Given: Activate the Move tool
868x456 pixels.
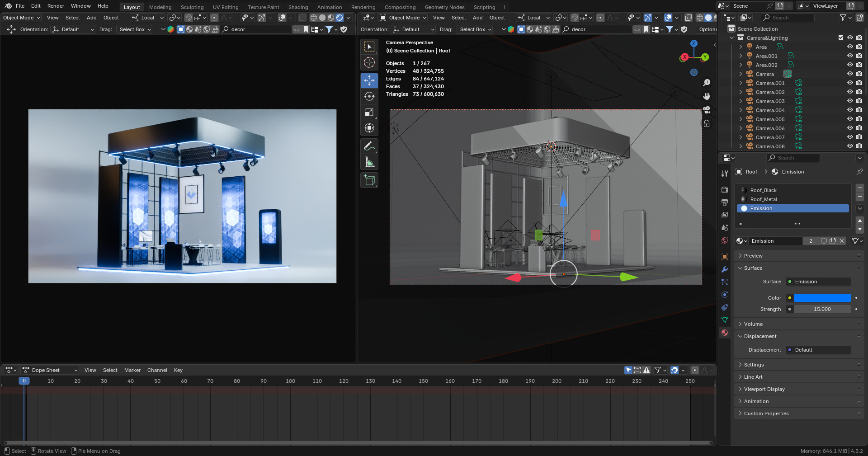Looking at the screenshot, I should click(369, 80).
